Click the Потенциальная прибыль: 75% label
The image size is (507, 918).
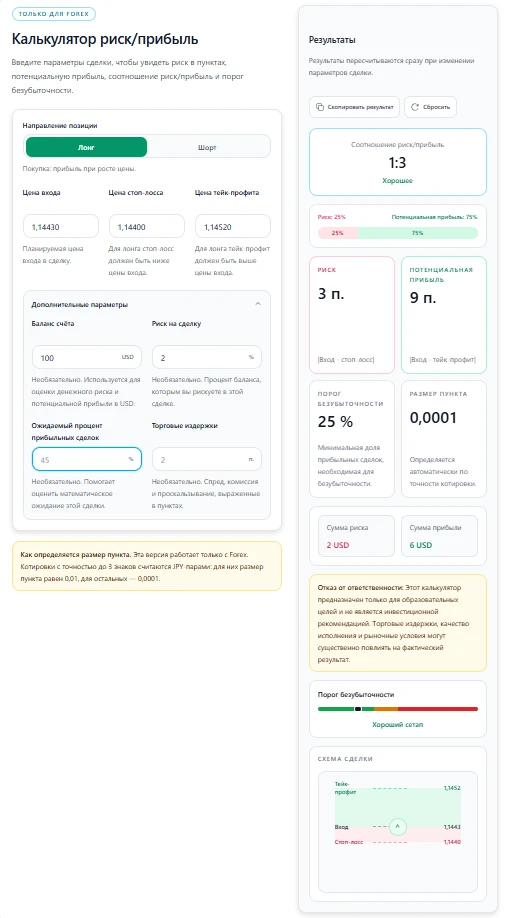click(x=434, y=217)
